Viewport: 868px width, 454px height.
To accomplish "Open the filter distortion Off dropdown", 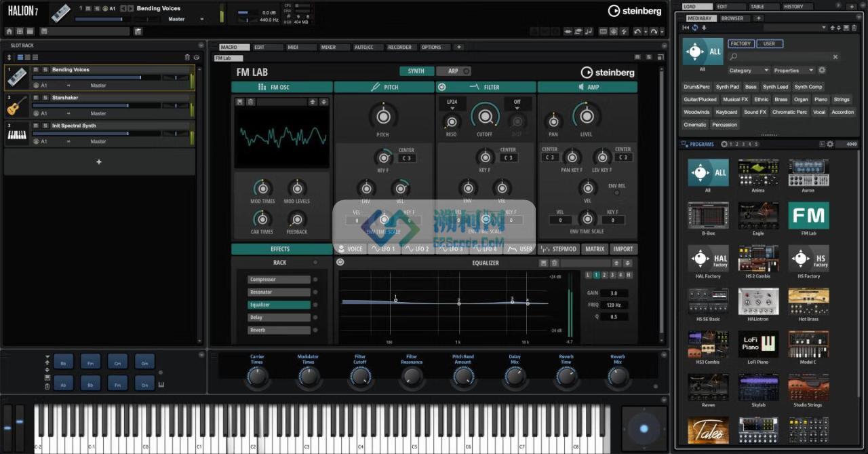I will point(517,105).
